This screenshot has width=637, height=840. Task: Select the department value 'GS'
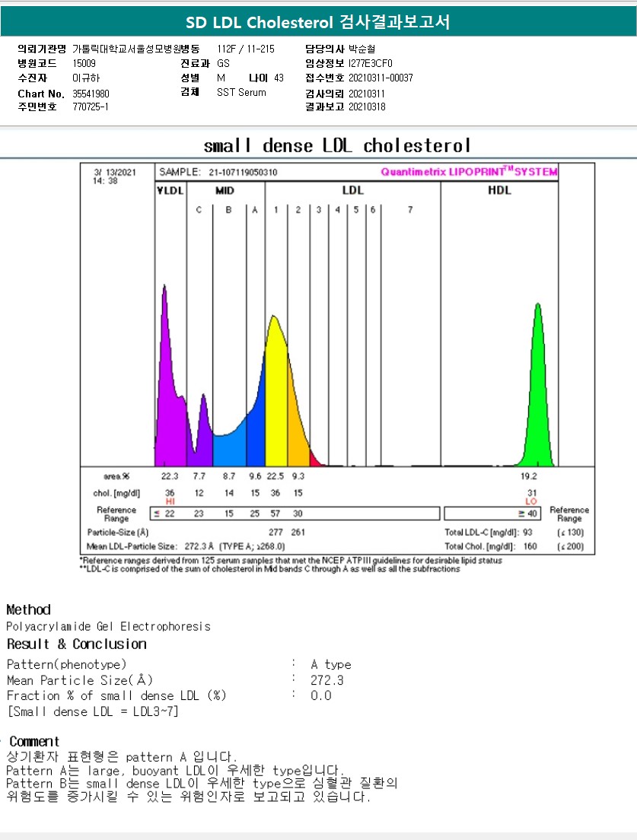click(224, 63)
